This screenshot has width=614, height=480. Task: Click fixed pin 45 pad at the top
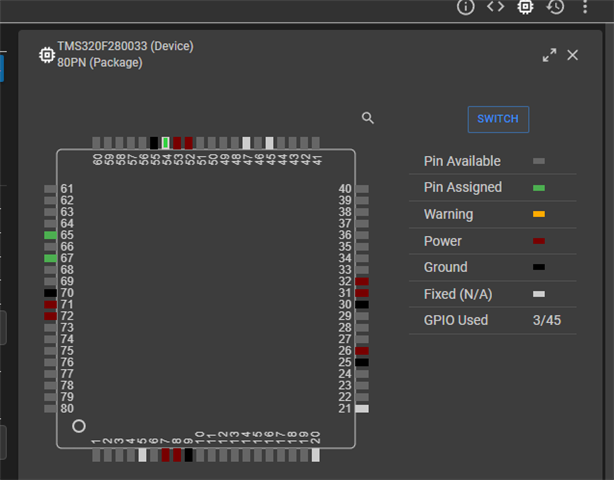pyautogui.click(x=269, y=143)
